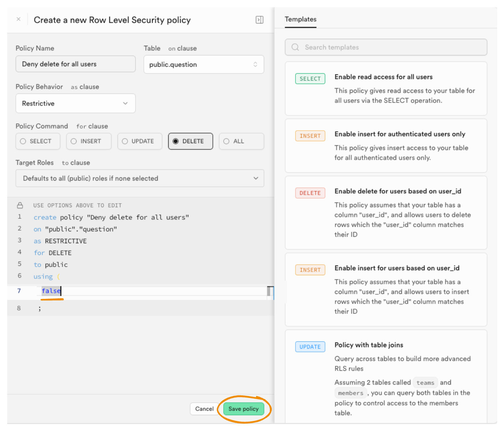This screenshot has width=504, height=431.
Task: Collapse the templates side panel icon
Action: (259, 20)
